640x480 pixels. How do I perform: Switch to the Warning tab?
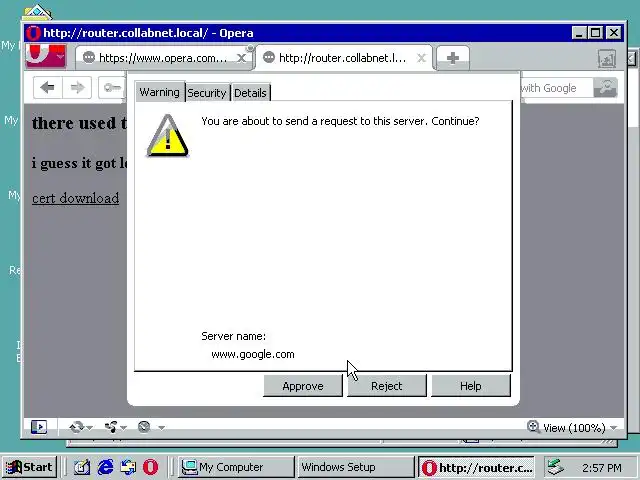click(160, 92)
